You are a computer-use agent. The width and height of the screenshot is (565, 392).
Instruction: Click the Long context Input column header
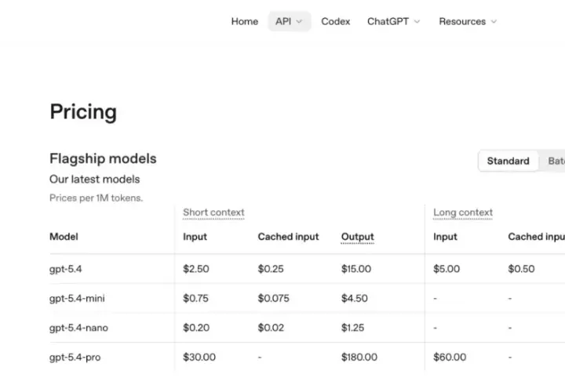click(x=445, y=237)
